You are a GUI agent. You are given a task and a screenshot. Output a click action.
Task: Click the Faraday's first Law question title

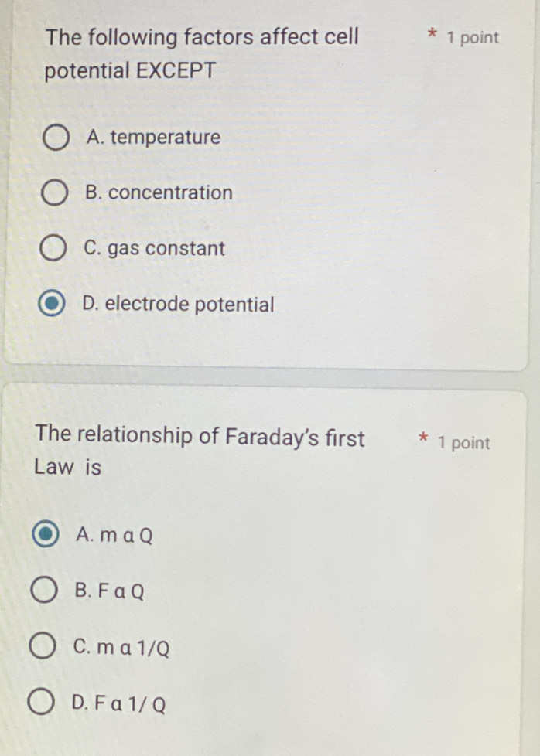click(x=200, y=452)
